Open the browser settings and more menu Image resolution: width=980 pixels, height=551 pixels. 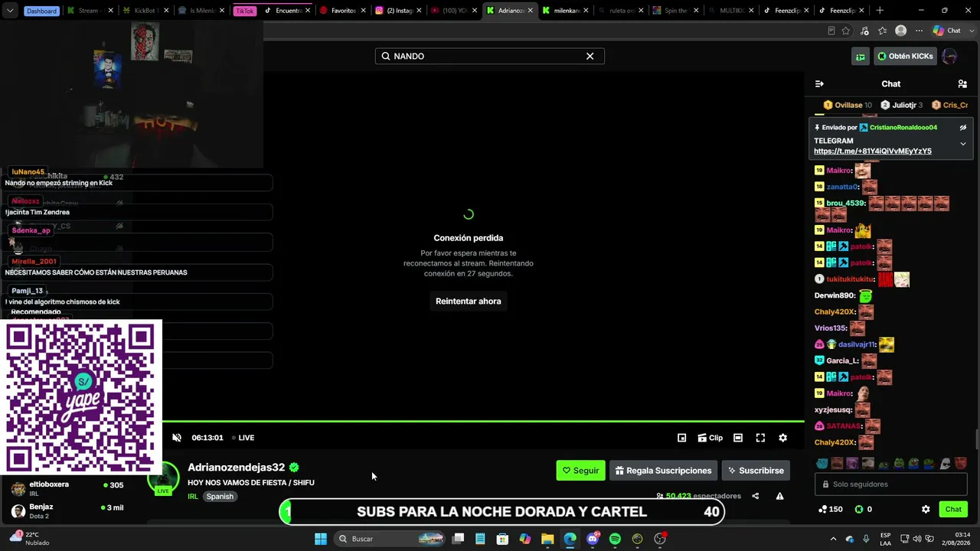919,31
